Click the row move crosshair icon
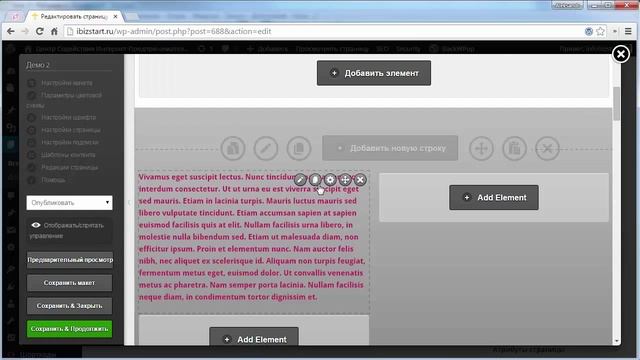640x360 pixels. 481,148
